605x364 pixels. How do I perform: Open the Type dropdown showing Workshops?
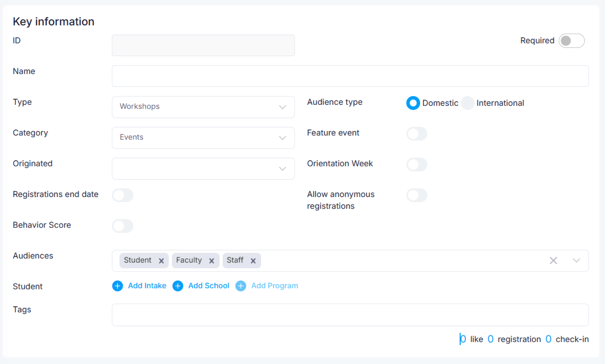coord(203,107)
